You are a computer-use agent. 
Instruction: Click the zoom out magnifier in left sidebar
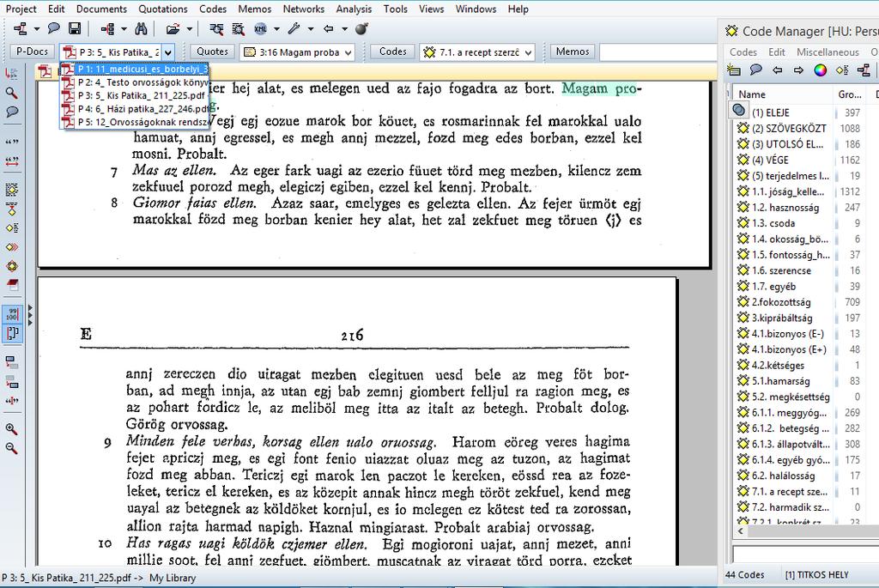[11, 448]
